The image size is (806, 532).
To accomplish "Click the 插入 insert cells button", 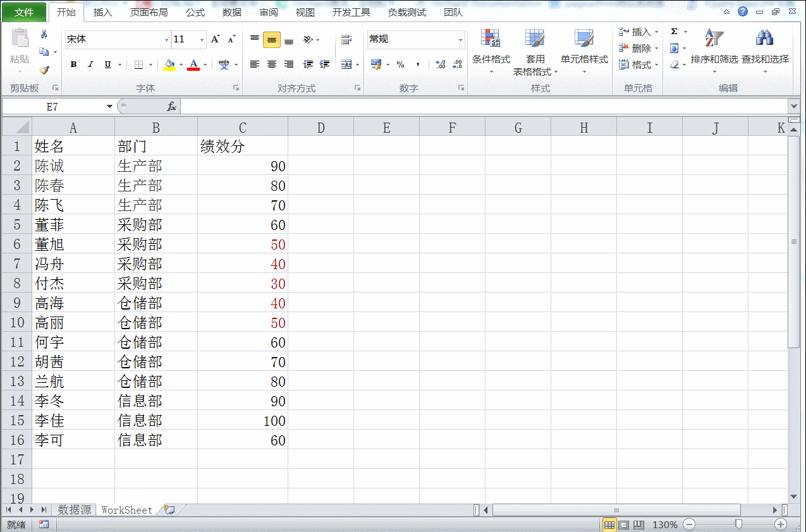I will pos(638,32).
